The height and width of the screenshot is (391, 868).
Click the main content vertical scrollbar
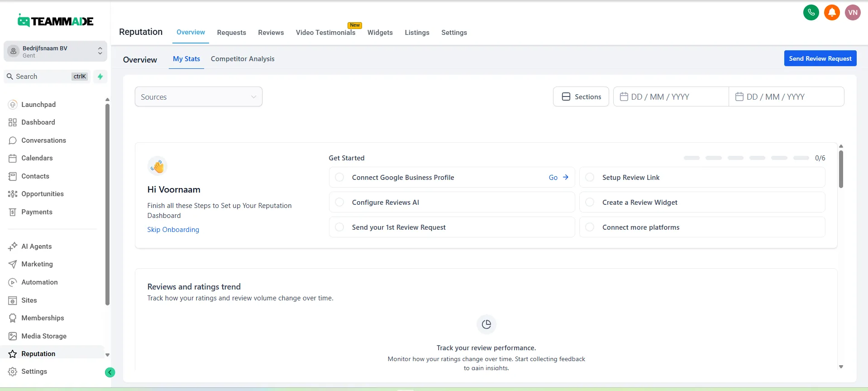(841, 169)
